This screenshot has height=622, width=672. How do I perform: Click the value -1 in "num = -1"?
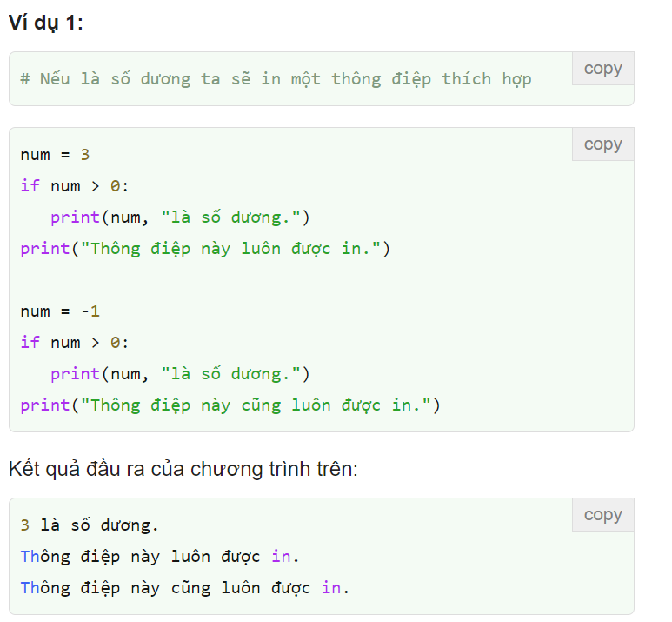tap(90, 311)
